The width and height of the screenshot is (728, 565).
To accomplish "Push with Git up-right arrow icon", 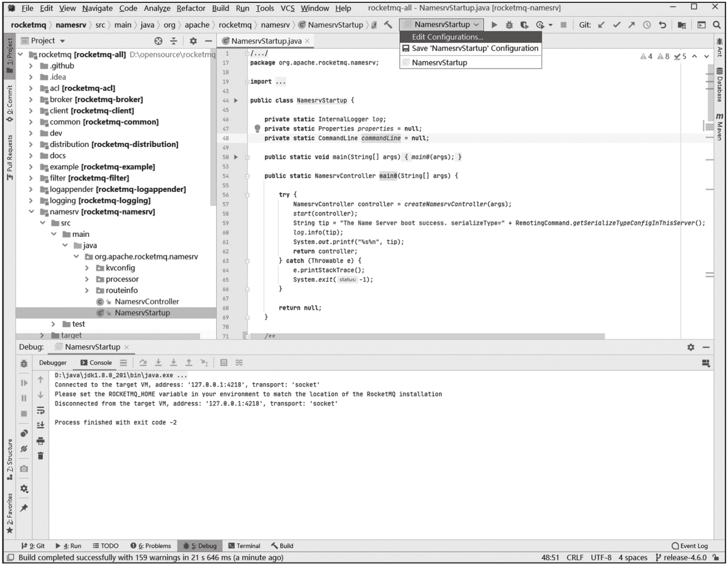I will (x=632, y=24).
